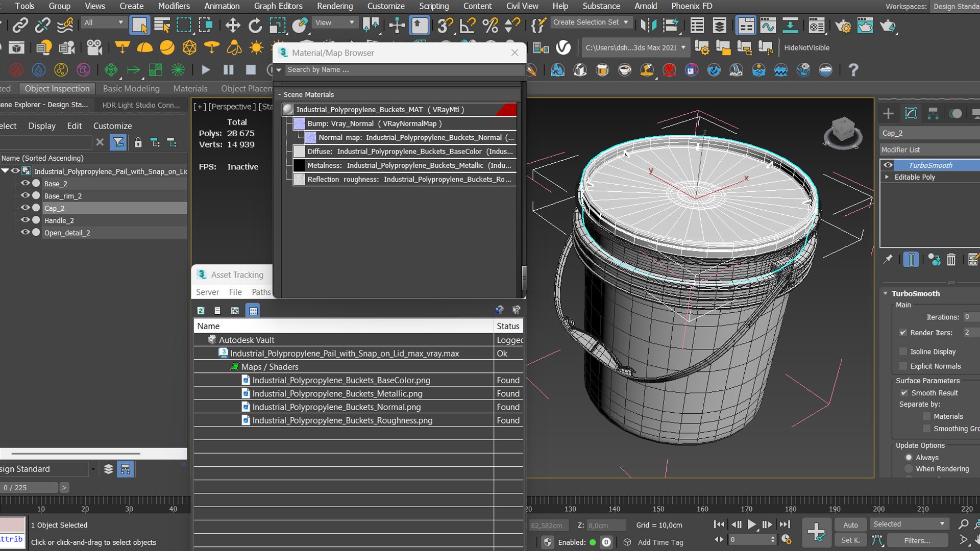
Task: Hide the Handle_2 object via eye icon
Action: tap(24, 220)
